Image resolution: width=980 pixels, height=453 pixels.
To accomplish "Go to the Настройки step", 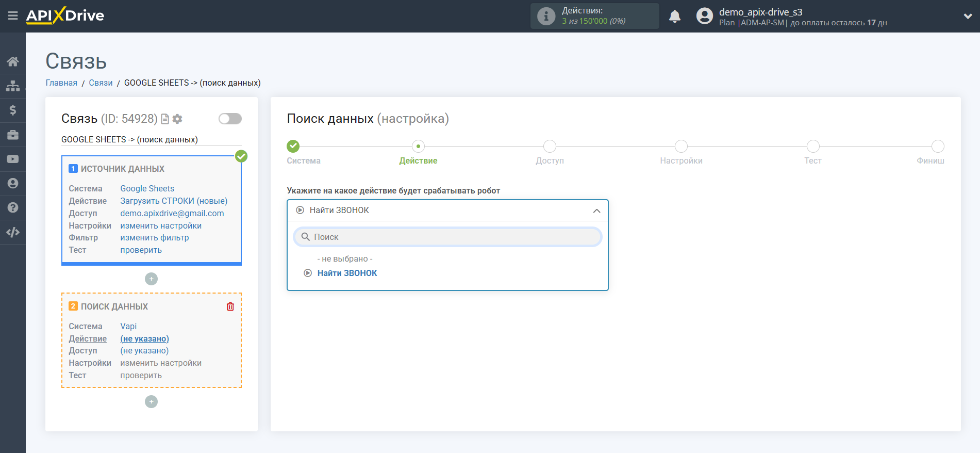I will point(681,147).
